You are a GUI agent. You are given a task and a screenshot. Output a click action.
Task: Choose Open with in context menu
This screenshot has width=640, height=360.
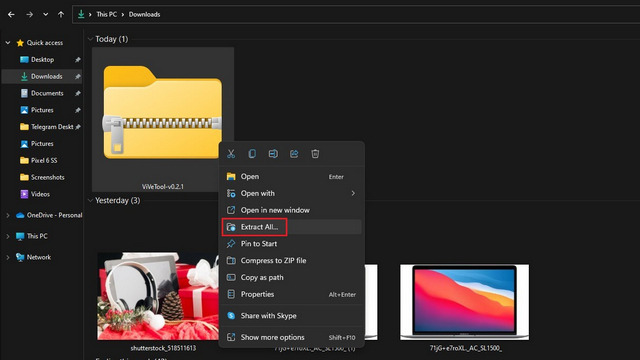[291, 193]
